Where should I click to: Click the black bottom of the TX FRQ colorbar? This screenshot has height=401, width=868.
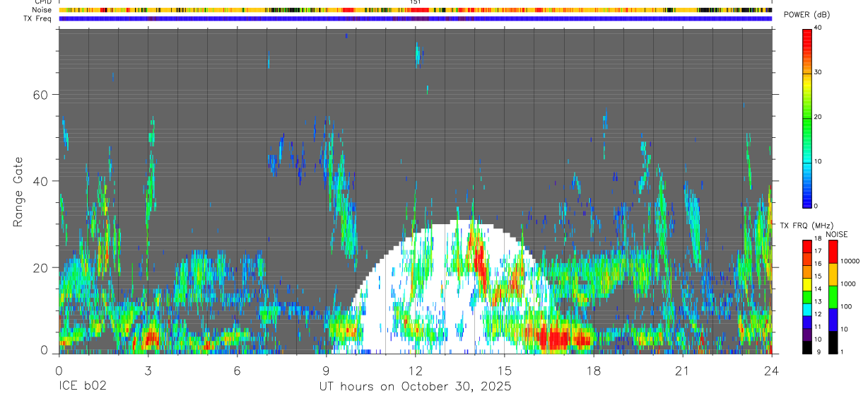pos(807,347)
